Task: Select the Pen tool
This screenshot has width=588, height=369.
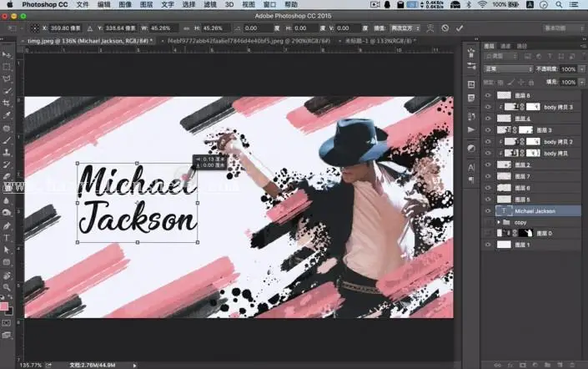Action: pyautogui.click(x=7, y=225)
